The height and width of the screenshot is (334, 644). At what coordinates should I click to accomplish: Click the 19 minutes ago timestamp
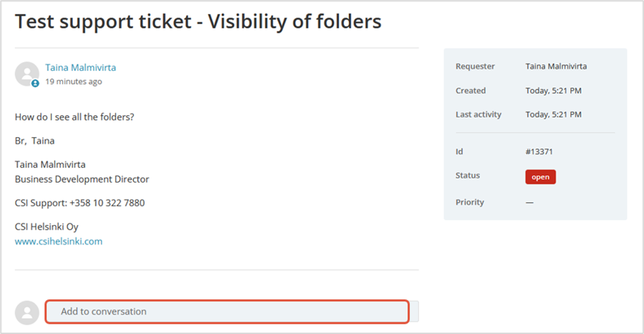pyautogui.click(x=74, y=82)
